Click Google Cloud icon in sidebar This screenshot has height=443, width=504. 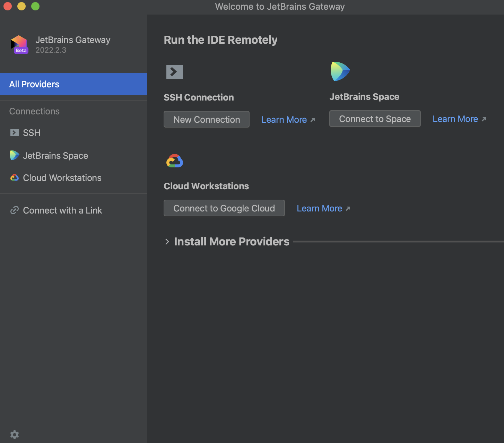pos(14,177)
